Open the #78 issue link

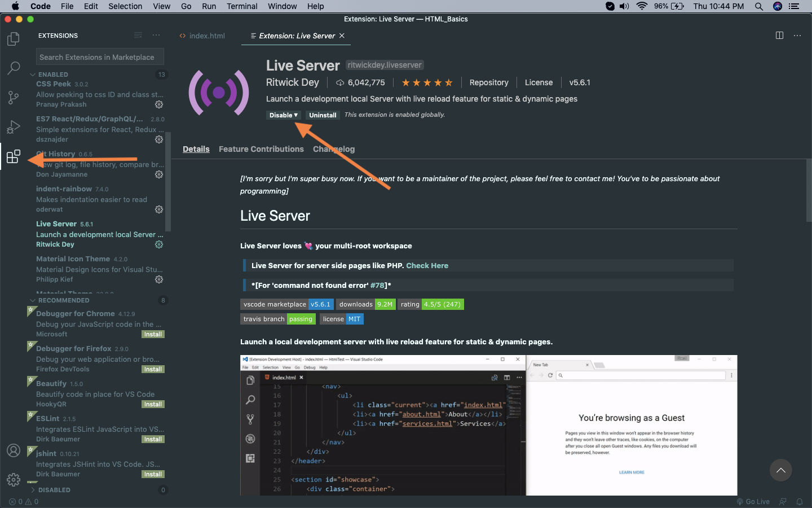377,285
